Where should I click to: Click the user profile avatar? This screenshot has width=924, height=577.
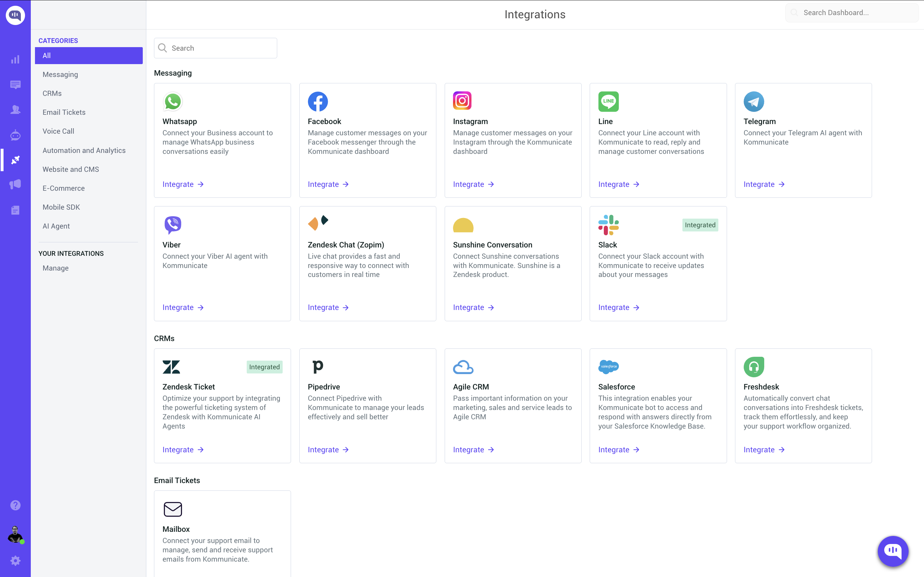pos(15,534)
